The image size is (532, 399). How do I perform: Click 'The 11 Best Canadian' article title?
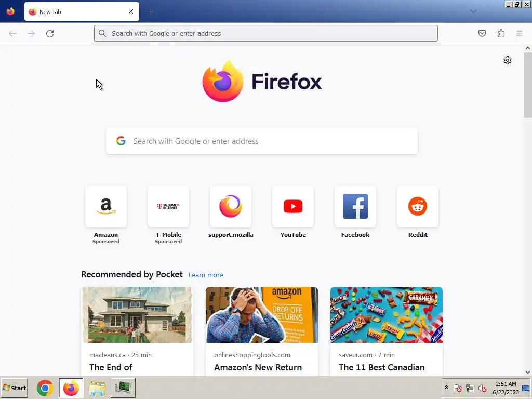click(x=382, y=367)
